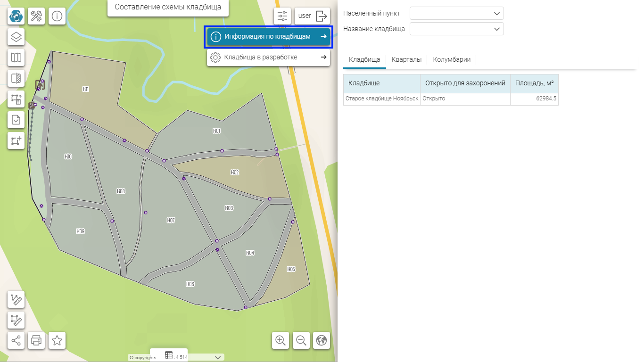Select the Старое кладбище Ноябрьск table row
This screenshot has width=644, height=362.
pos(450,99)
